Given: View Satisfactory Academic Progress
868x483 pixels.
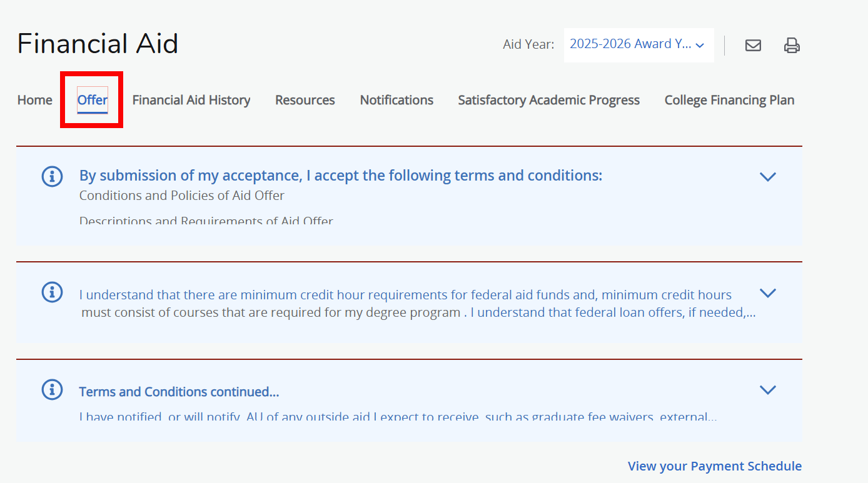Looking at the screenshot, I should [548, 100].
